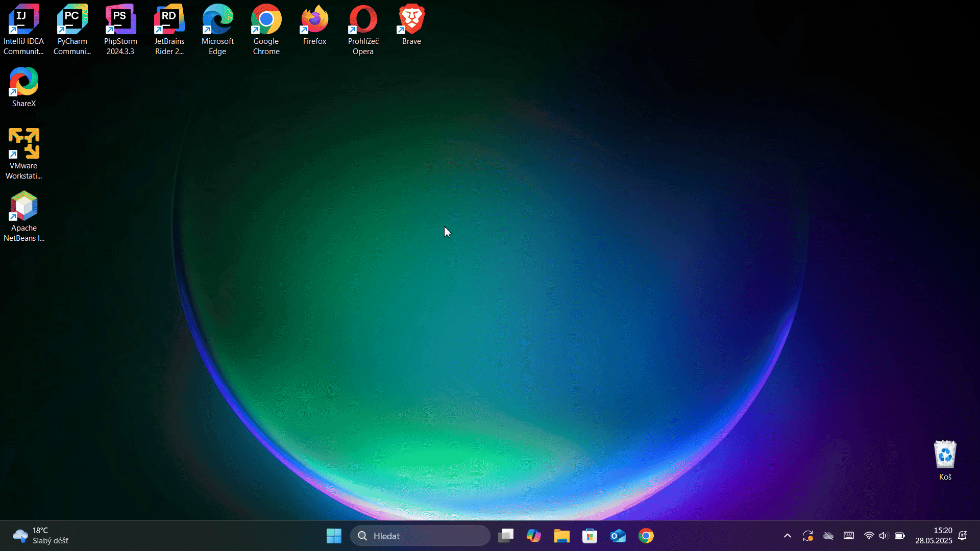Adjust the speaker volume control
This screenshot has height=551, width=980.
pyautogui.click(x=884, y=536)
